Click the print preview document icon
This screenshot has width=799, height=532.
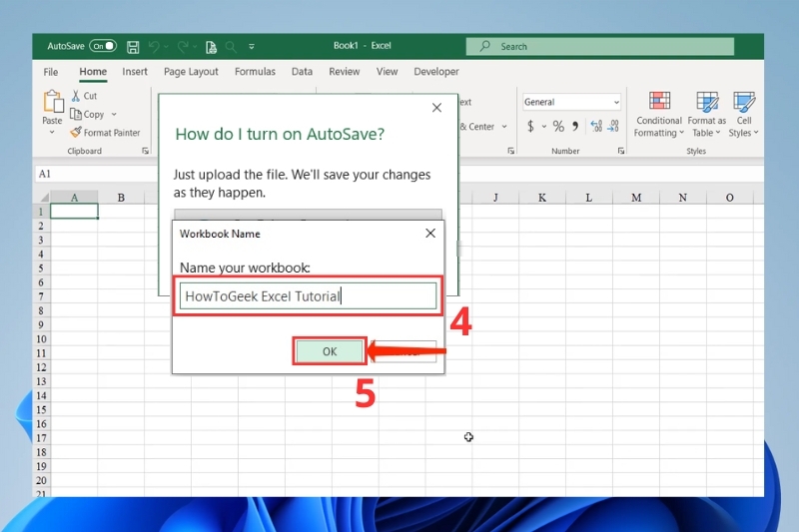[x=211, y=47]
